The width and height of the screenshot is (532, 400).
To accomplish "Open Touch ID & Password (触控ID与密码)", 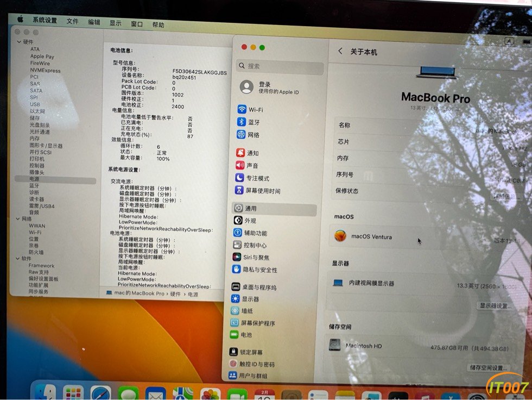I will tap(252, 364).
